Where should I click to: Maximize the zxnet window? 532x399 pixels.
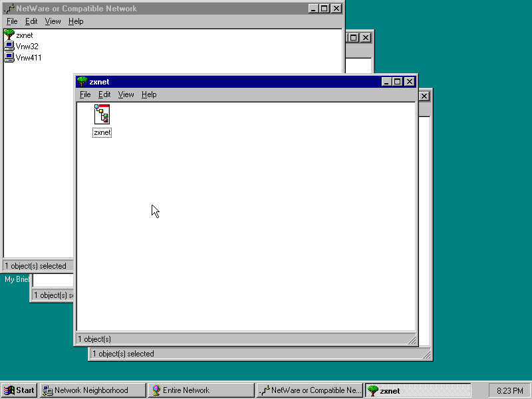coord(397,82)
